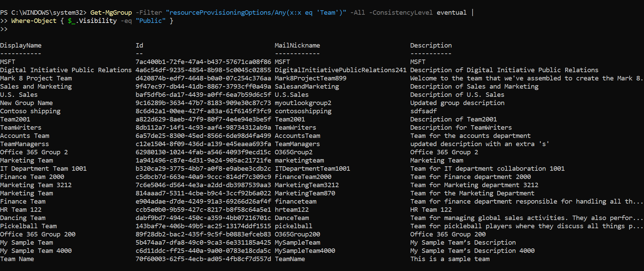Click the -ConsistencyLevel parameter
This screenshot has height=271, width=644.
pyautogui.click(x=401, y=13)
